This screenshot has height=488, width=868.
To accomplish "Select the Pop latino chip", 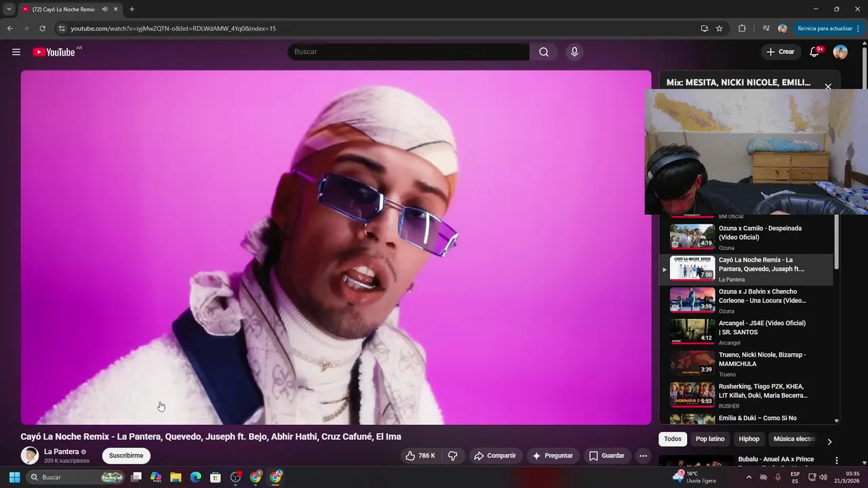I will coord(710,439).
